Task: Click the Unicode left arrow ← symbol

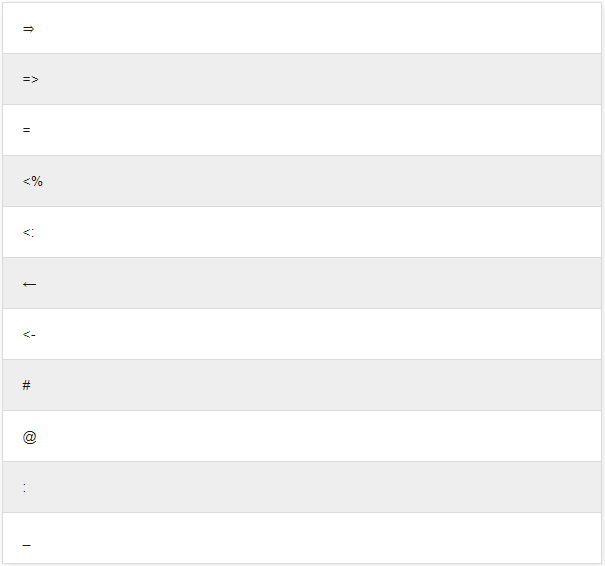Action: coord(29,284)
